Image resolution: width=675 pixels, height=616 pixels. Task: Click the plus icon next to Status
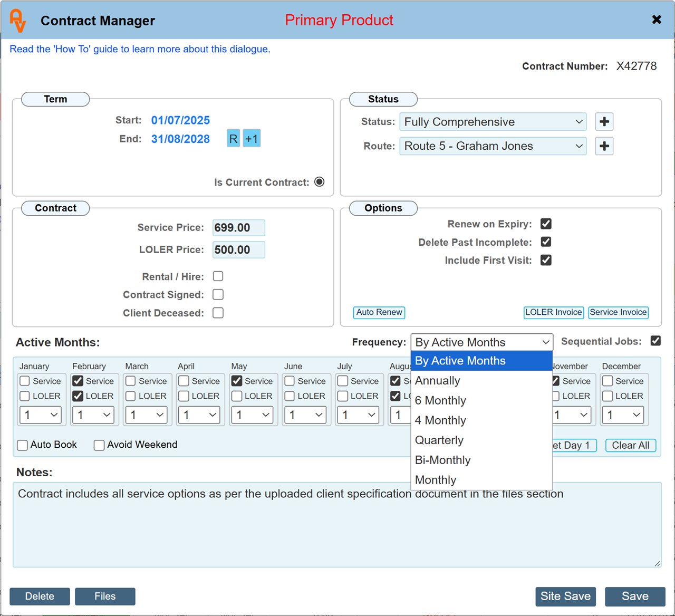click(604, 122)
